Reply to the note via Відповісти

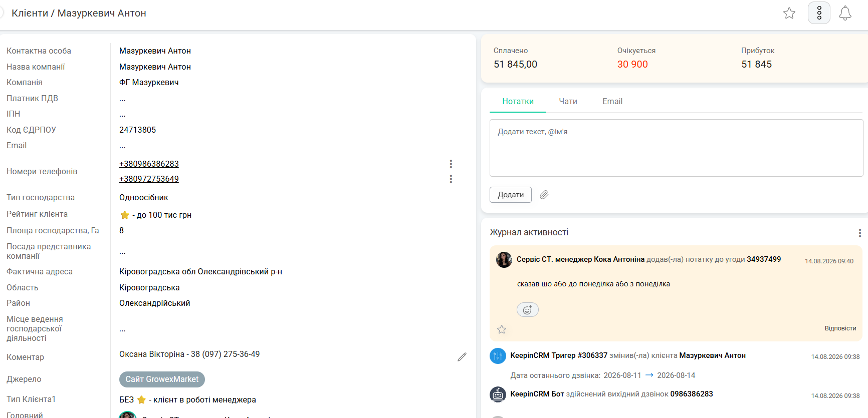[840, 328]
